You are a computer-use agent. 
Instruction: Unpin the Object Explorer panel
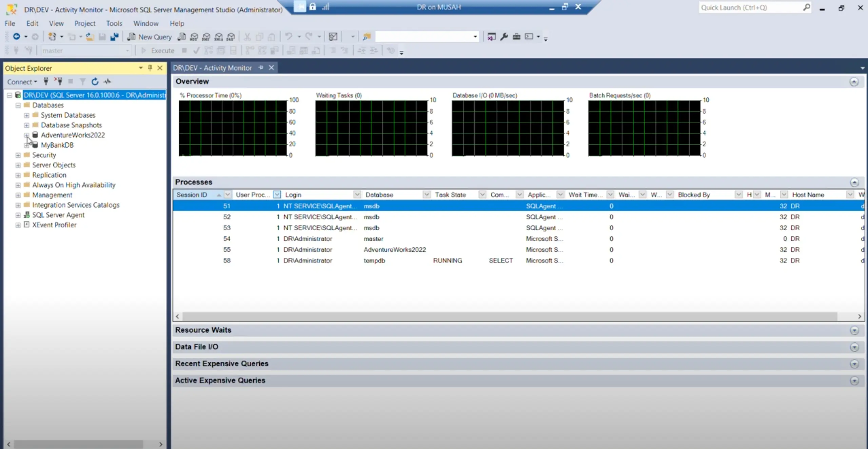tap(149, 68)
